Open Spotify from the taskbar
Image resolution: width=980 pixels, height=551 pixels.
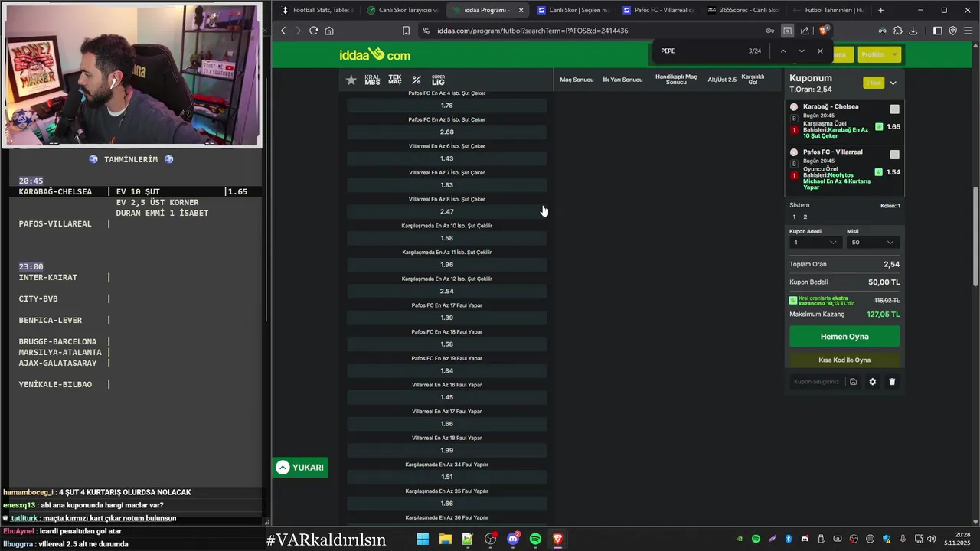(x=535, y=540)
